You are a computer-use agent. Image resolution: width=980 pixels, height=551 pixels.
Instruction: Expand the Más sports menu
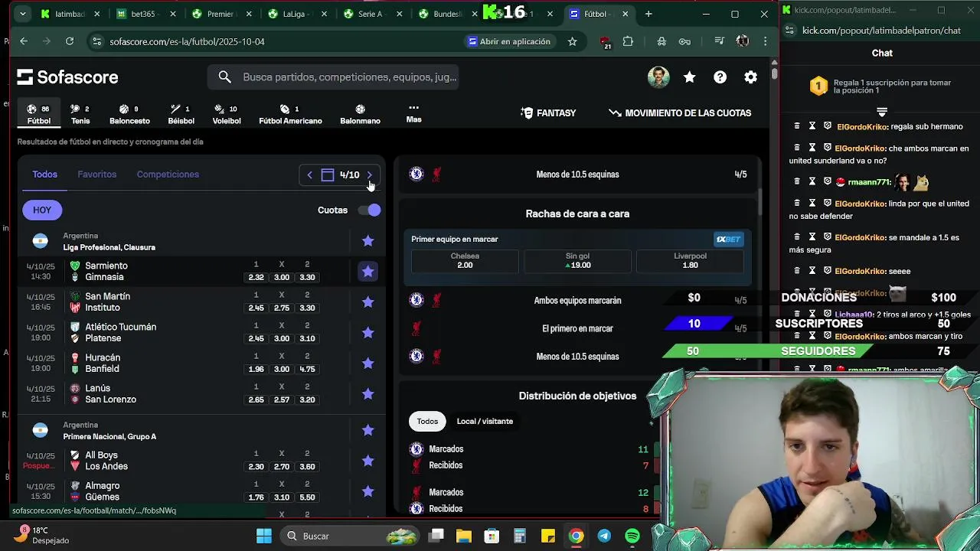point(413,114)
